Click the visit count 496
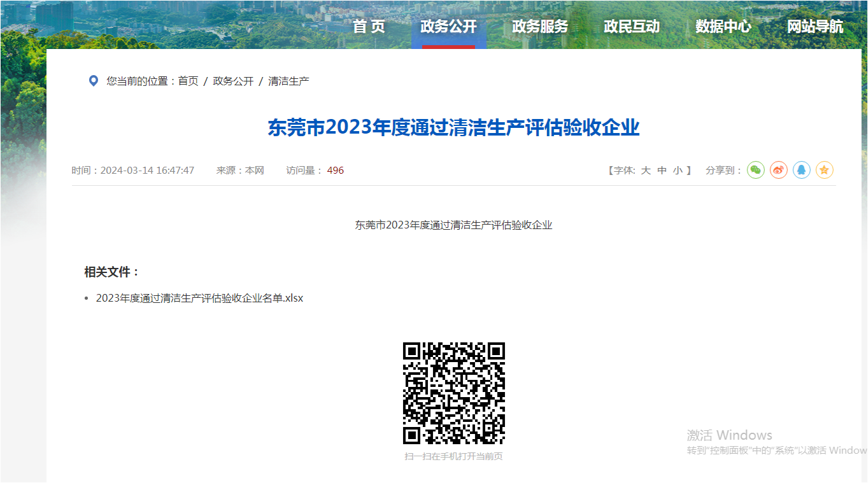This screenshot has height=483, width=868. coord(336,171)
